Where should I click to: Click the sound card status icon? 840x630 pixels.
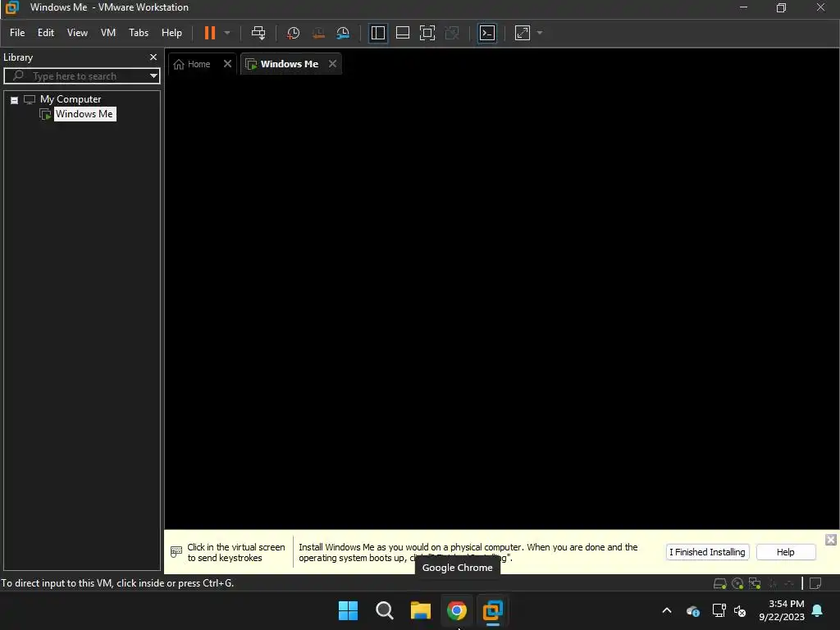pos(772,583)
